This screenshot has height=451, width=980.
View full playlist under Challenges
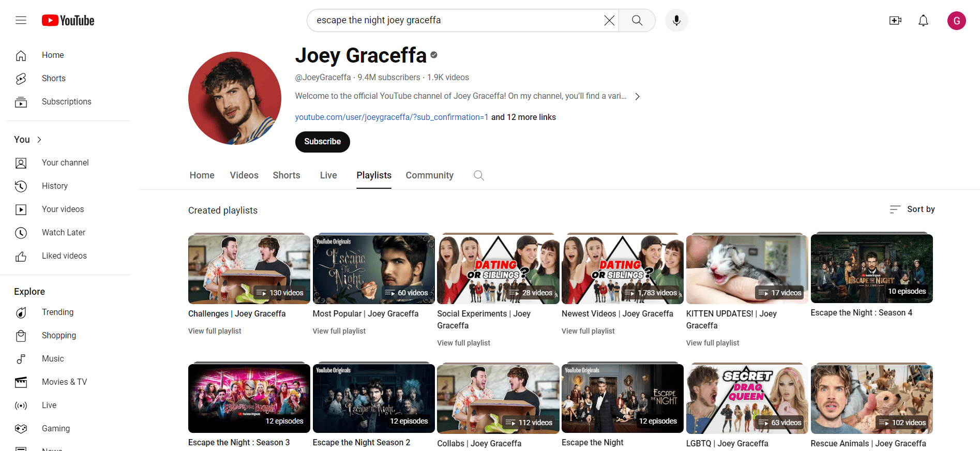tap(215, 331)
